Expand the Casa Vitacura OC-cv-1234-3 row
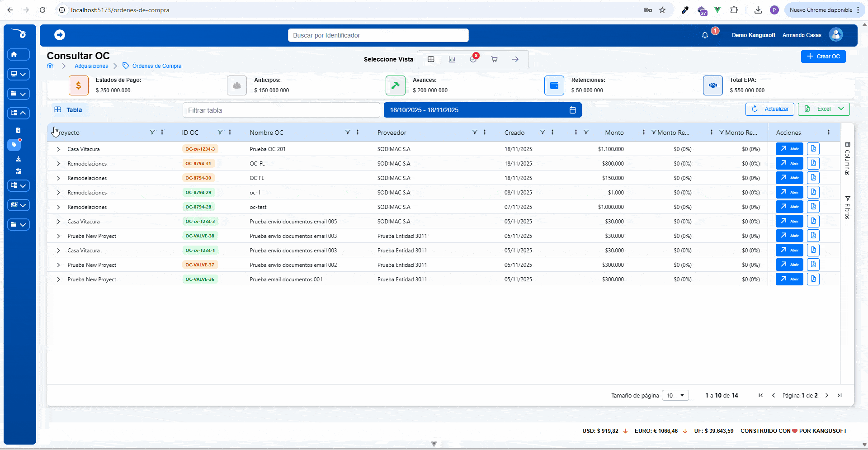Image resolution: width=868 pixels, height=450 pixels. click(58, 149)
